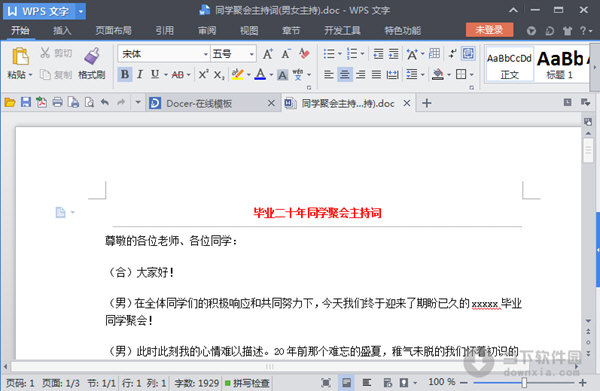Screen dimensions: 600x391
Task: Save the document with the floppy disk icon
Action: (26, 102)
